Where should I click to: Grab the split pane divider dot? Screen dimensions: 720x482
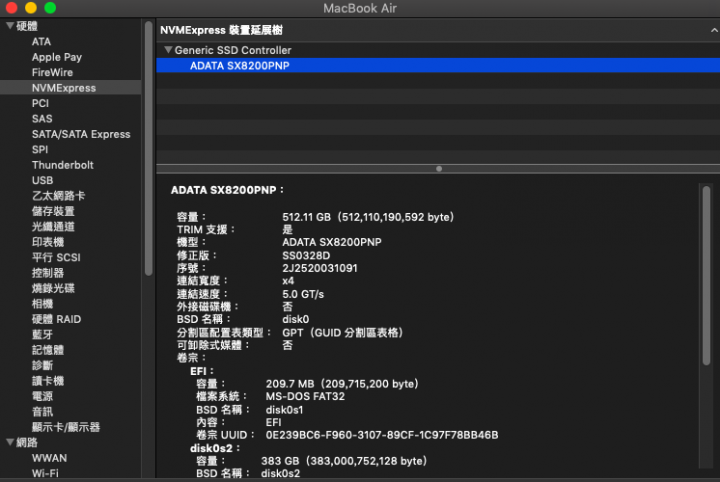click(x=439, y=169)
